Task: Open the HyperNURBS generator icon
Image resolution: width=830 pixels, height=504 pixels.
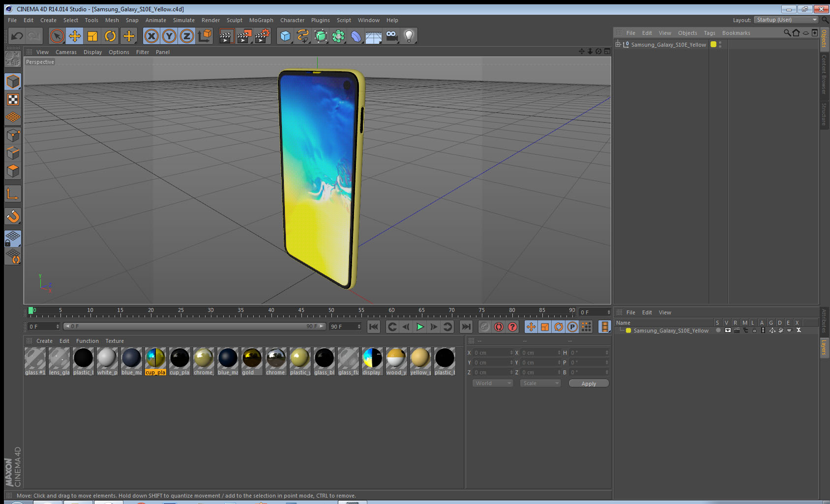Action: (x=321, y=36)
